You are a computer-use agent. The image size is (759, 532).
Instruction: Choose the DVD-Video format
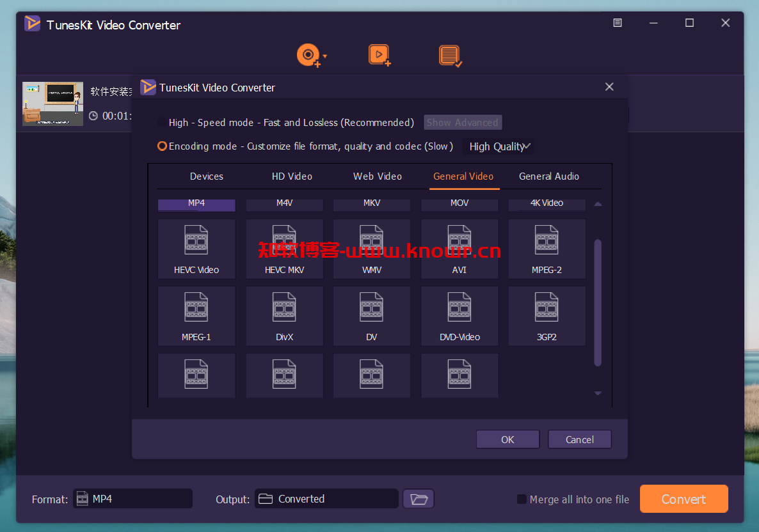460,316
